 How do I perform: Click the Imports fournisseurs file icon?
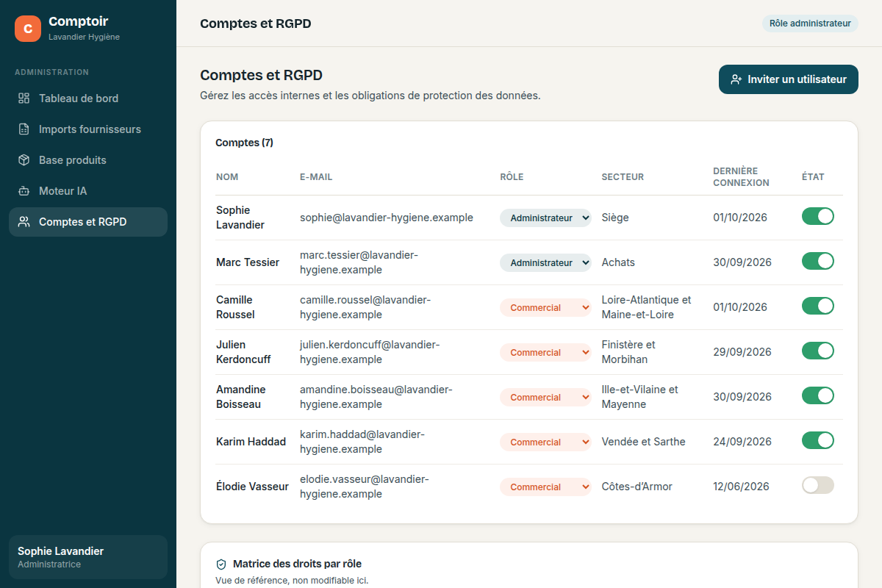24,129
